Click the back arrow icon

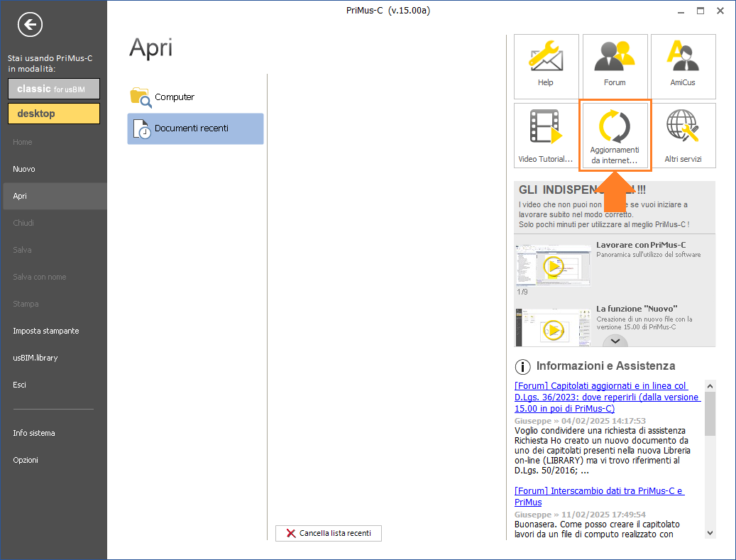30,25
